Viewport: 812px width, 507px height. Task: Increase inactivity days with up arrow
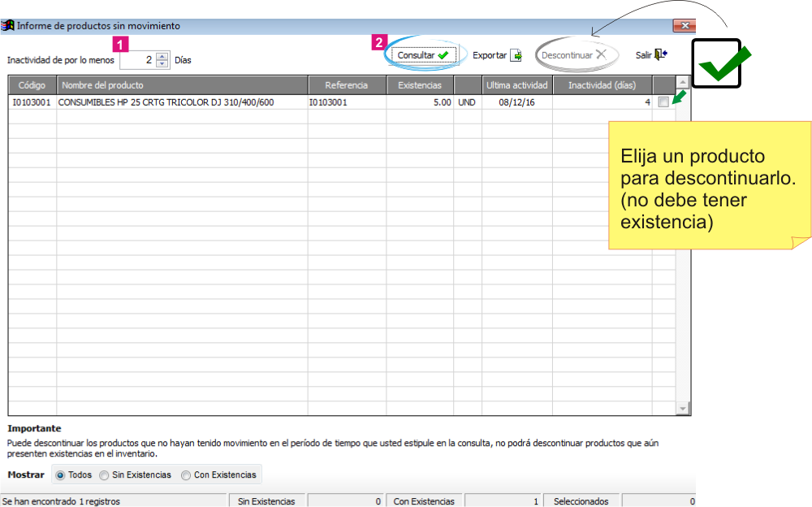click(x=162, y=56)
